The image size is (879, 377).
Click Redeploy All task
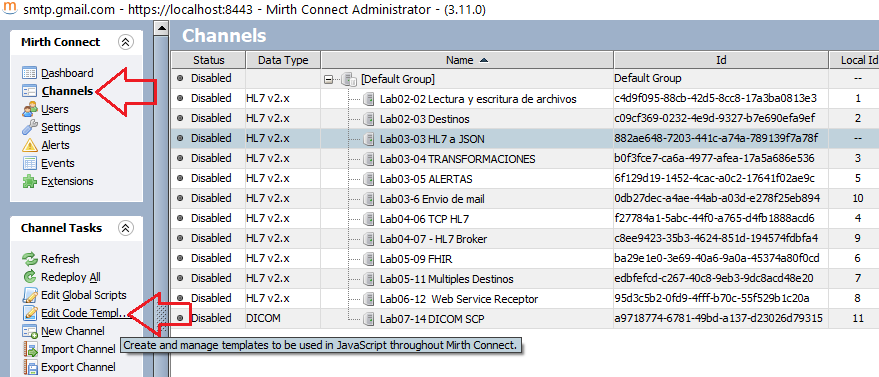[71, 277]
